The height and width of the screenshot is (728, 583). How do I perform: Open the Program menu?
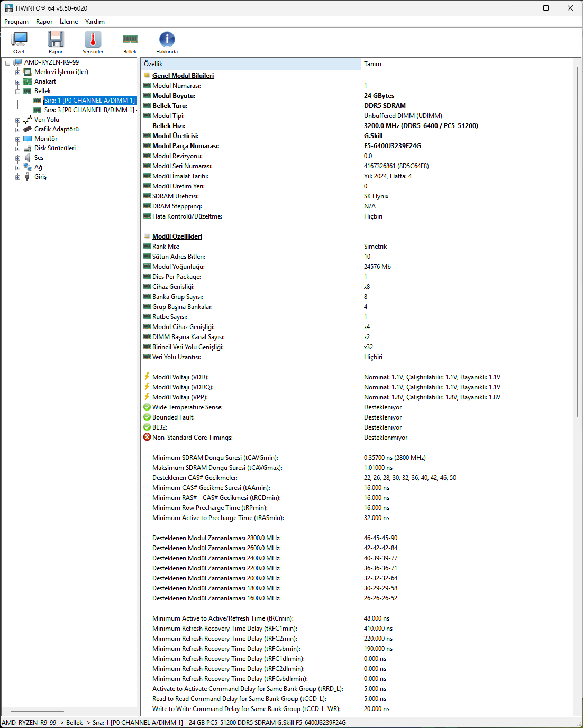tap(16, 22)
